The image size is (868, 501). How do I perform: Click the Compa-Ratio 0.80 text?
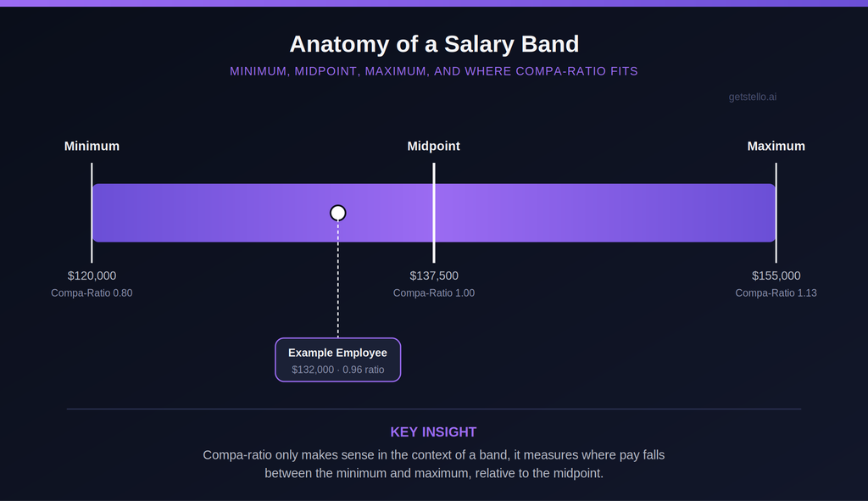coord(92,292)
